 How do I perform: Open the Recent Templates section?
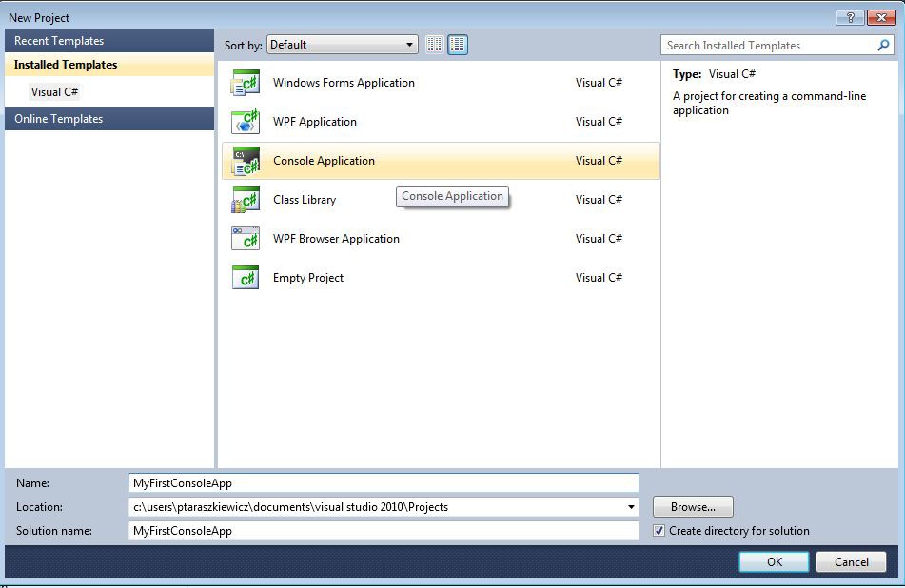[109, 41]
